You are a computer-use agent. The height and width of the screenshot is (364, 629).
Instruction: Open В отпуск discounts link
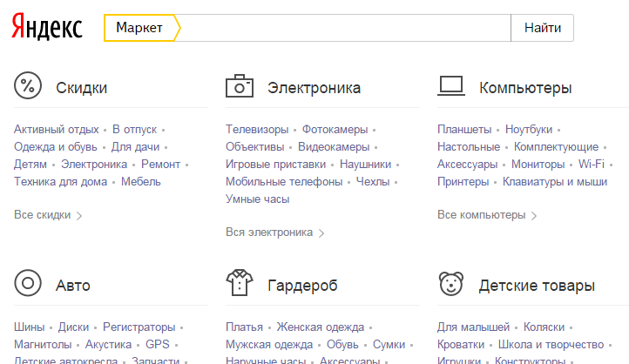point(134,130)
